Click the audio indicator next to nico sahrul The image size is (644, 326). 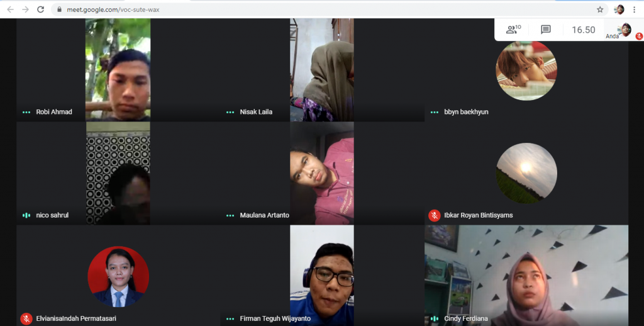pyautogui.click(x=26, y=215)
